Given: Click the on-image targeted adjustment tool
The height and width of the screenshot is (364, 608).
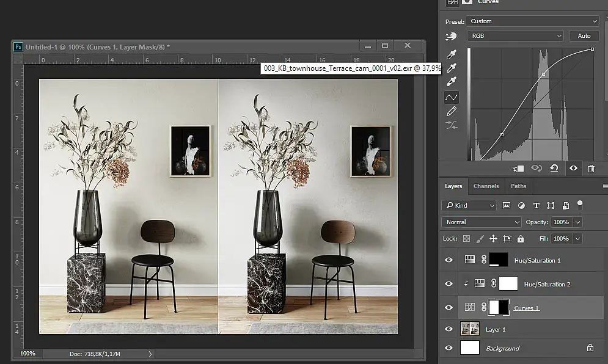Looking at the screenshot, I should pyautogui.click(x=452, y=37).
